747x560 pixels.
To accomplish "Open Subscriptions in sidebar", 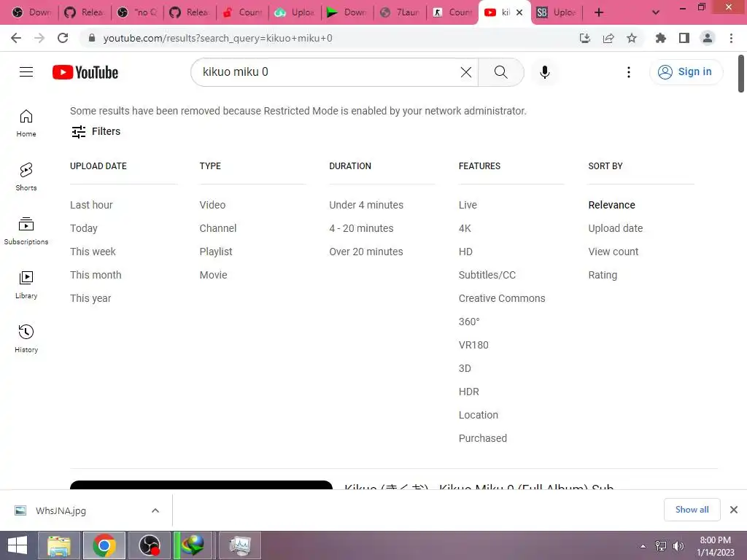I will 26,230.
